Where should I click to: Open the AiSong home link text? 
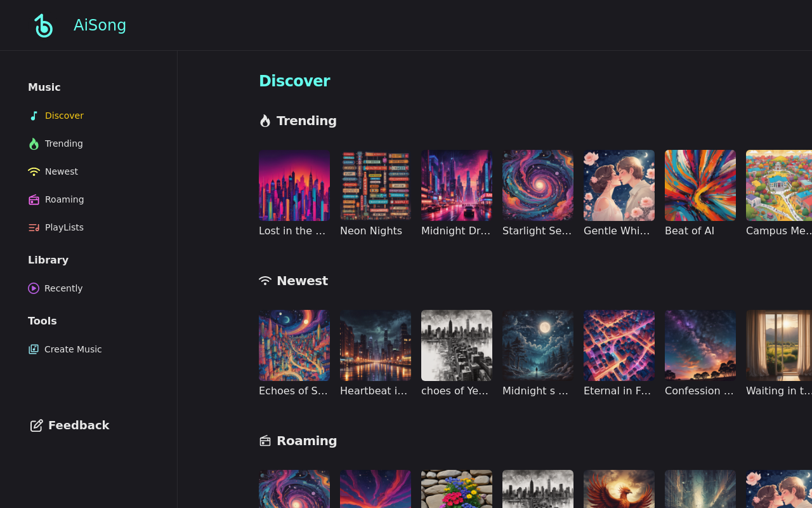(100, 25)
